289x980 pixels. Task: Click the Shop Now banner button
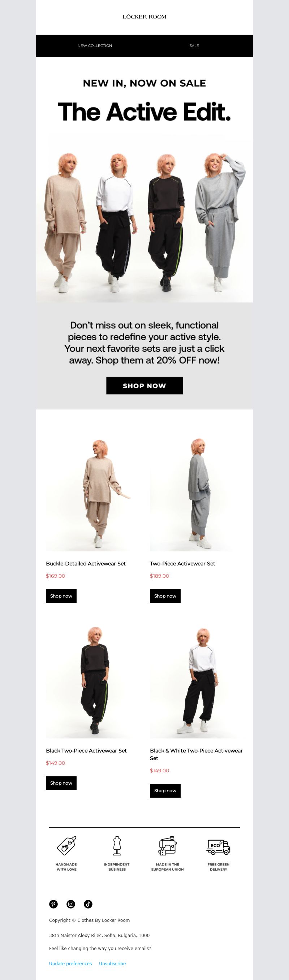point(145,385)
